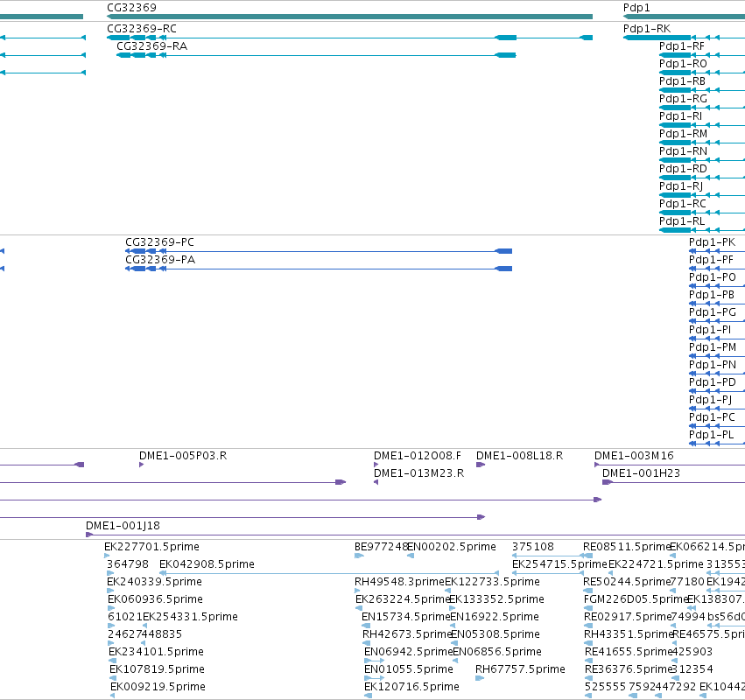Image resolution: width=745 pixels, height=700 pixels.
Task: Choose the Pdp1-PB protein label
Action: [x=712, y=294]
